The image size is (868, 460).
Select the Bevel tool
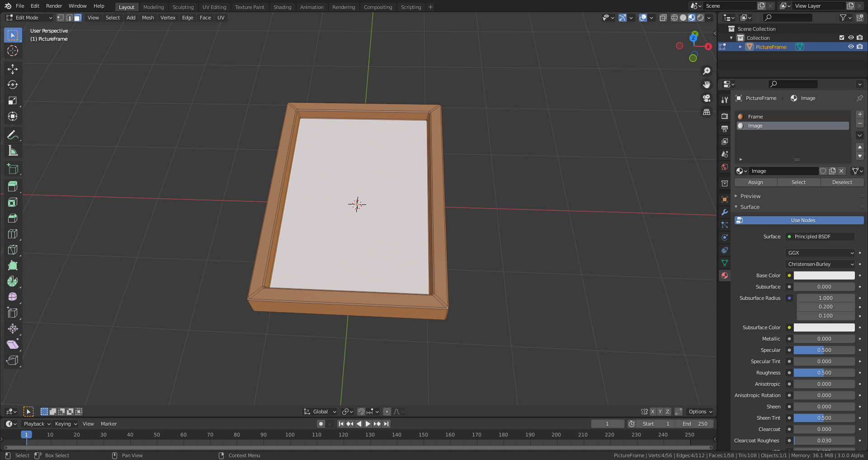coord(13,218)
